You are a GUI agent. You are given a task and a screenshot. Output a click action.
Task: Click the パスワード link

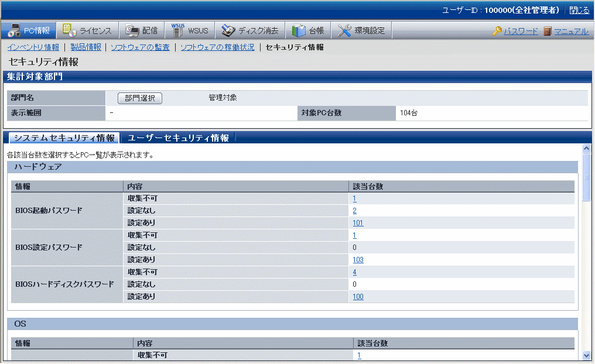click(x=521, y=31)
